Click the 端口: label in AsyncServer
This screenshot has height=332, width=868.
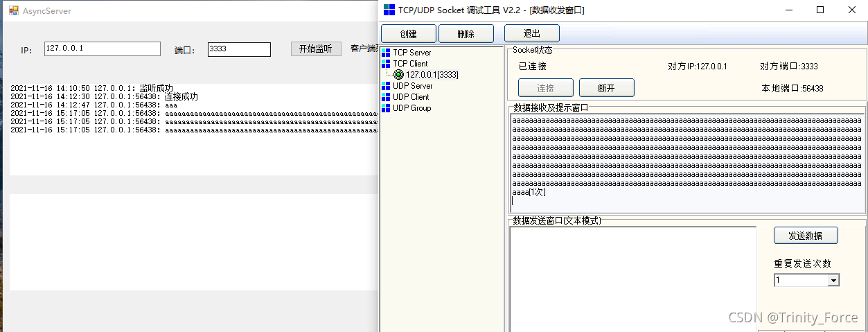(185, 51)
